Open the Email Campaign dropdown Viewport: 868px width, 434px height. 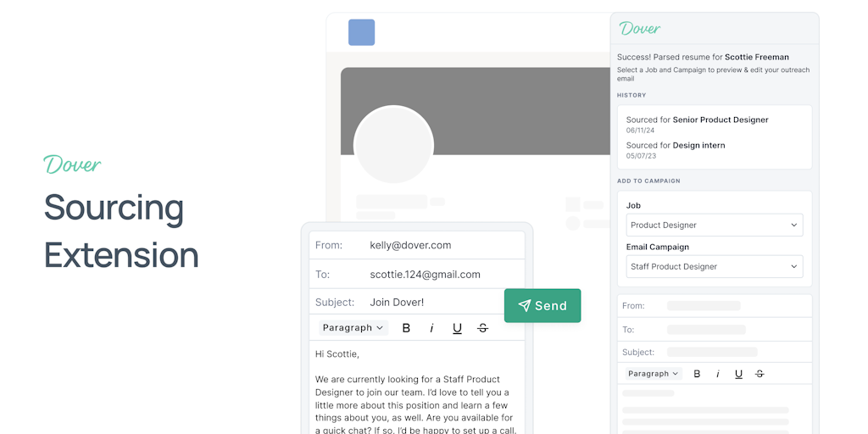pyautogui.click(x=714, y=266)
